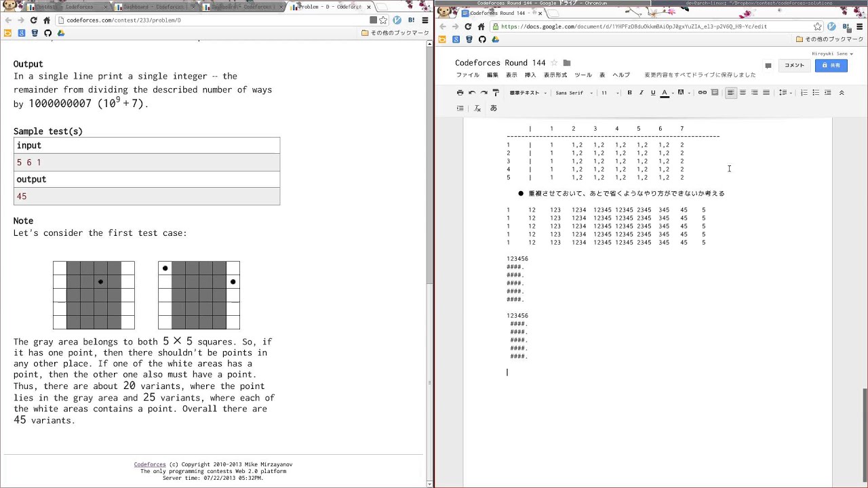
Task: Click the Codeforces footer link
Action: coord(150,464)
